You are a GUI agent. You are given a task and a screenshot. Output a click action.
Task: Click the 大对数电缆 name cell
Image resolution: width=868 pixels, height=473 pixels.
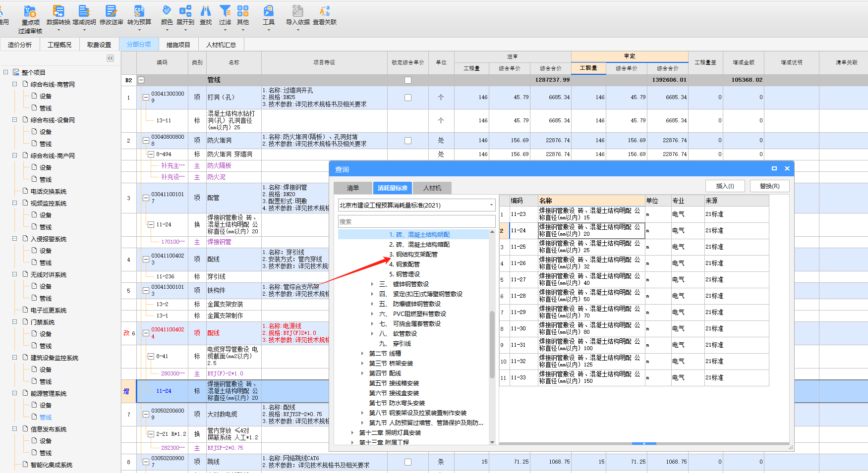234,414
